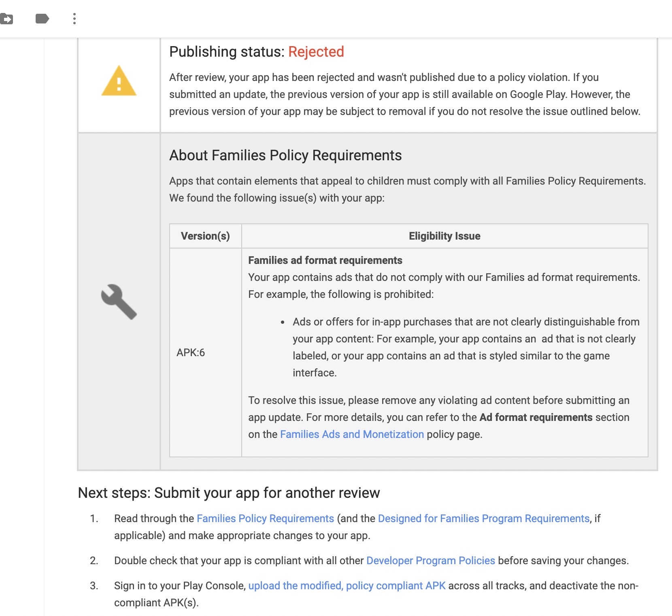The image size is (672, 616).
Task: Select the APK:6 table cell
Action: point(191,353)
